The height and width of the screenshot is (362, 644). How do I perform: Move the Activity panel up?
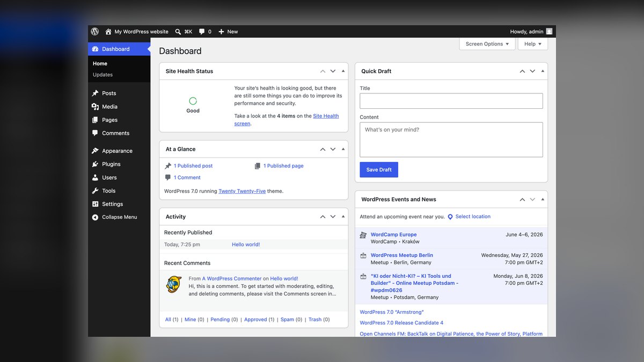323,217
